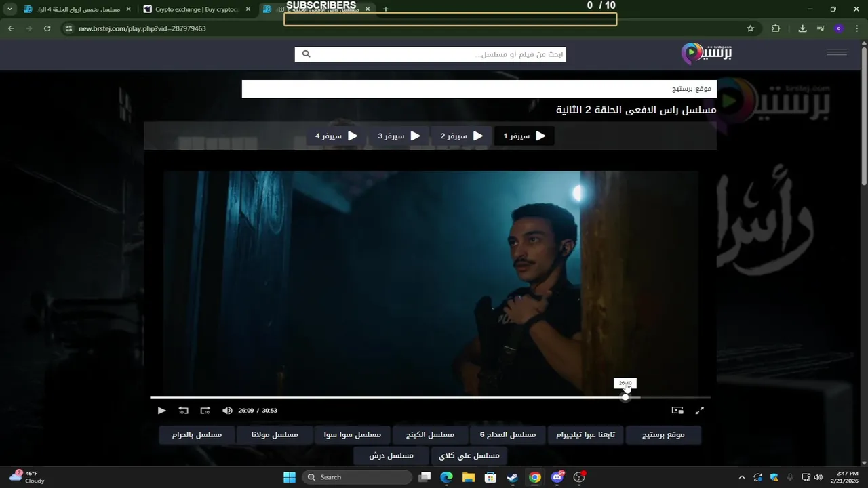Click the address bar URL
Image resolution: width=868 pixels, height=488 pixels.
[142, 28]
